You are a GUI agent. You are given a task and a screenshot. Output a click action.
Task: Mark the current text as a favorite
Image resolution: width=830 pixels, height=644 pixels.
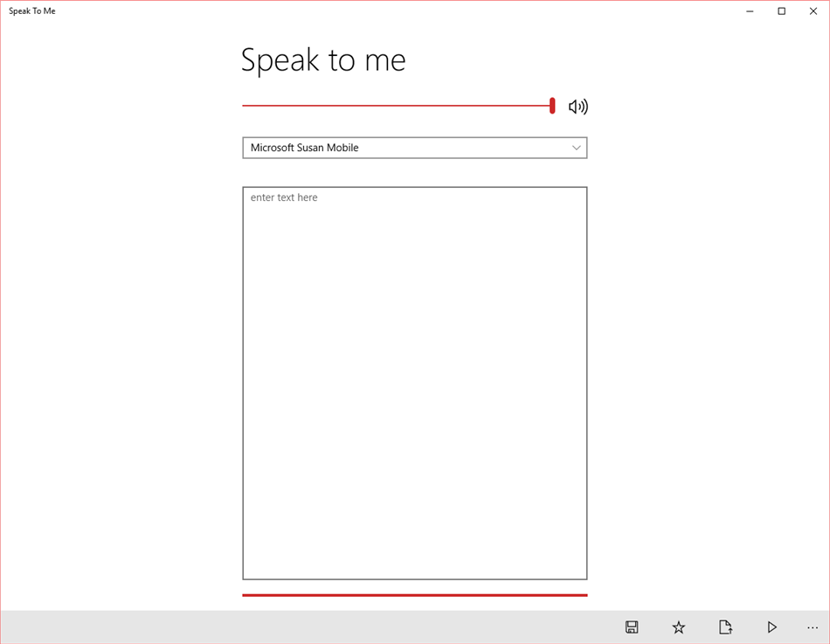(x=678, y=627)
